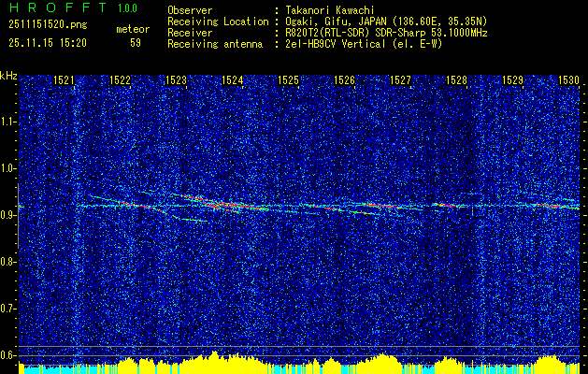Click the filename 2511151520.png
Screen dimensions: 588x374
pyautogui.click(x=48, y=25)
